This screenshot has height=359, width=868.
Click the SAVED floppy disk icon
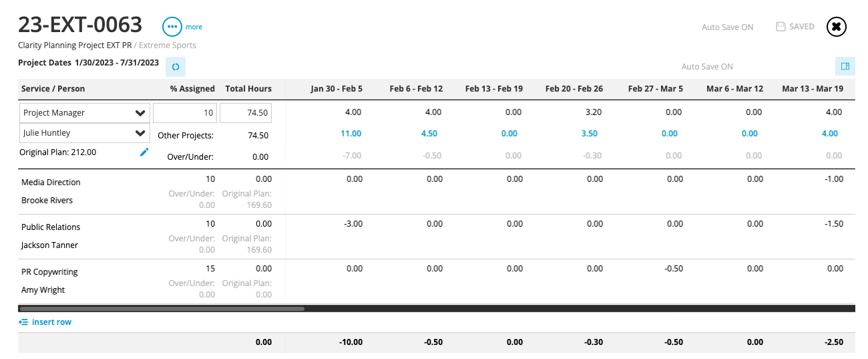point(781,27)
